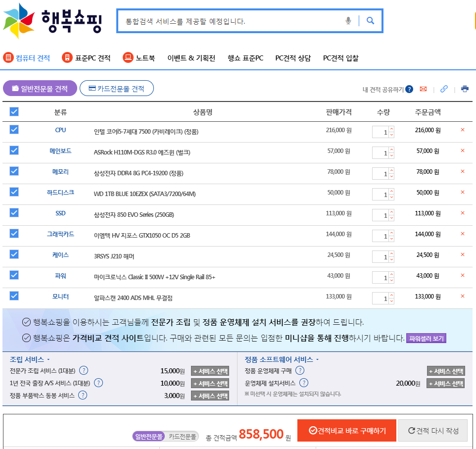Open help icon next to 내 견적 공유하기
Screen dimensions: 476x449
pos(409,89)
